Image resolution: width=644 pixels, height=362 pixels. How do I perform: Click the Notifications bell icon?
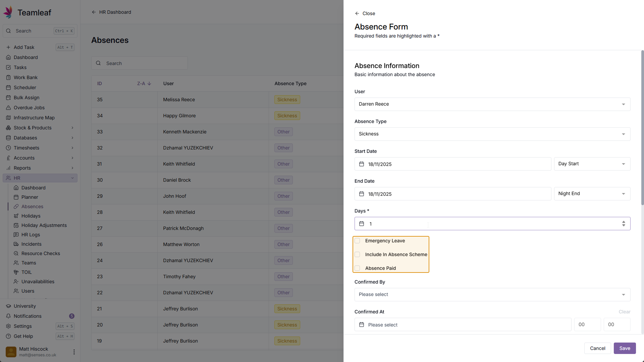pyautogui.click(x=8, y=316)
